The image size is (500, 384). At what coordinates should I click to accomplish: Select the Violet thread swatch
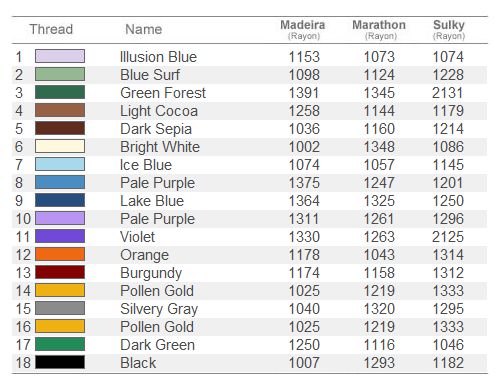pyautogui.click(x=60, y=236)
